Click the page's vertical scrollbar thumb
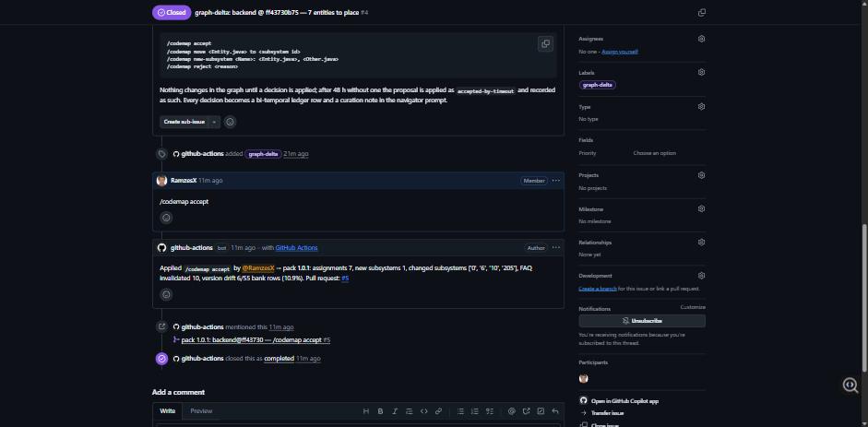 [x=864, y=298]
